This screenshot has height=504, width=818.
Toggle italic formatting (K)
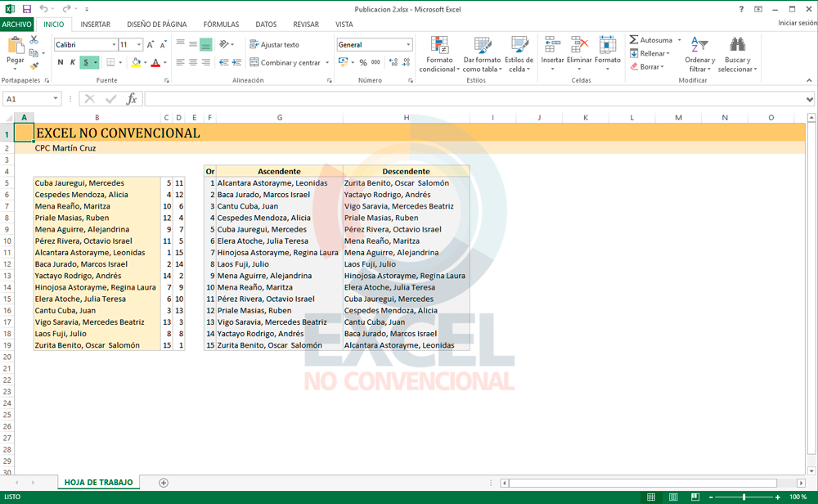73,62
